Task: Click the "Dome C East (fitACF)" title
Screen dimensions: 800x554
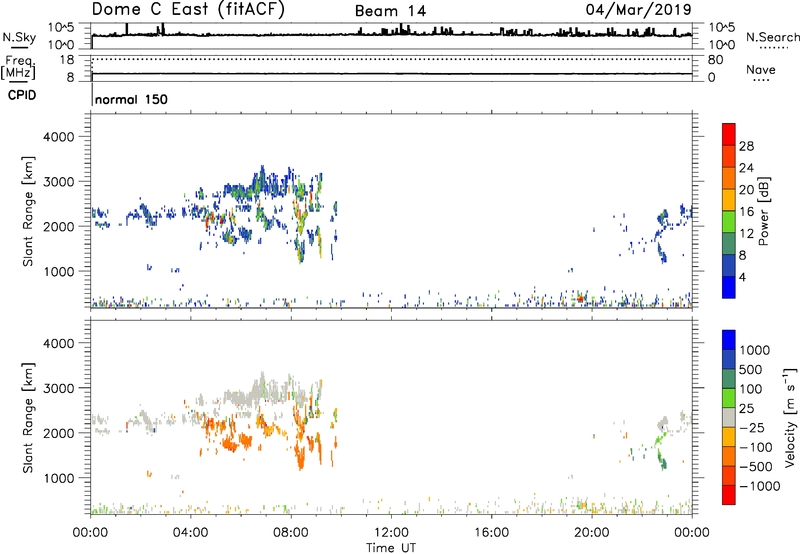Action: [x=188, y=10]
